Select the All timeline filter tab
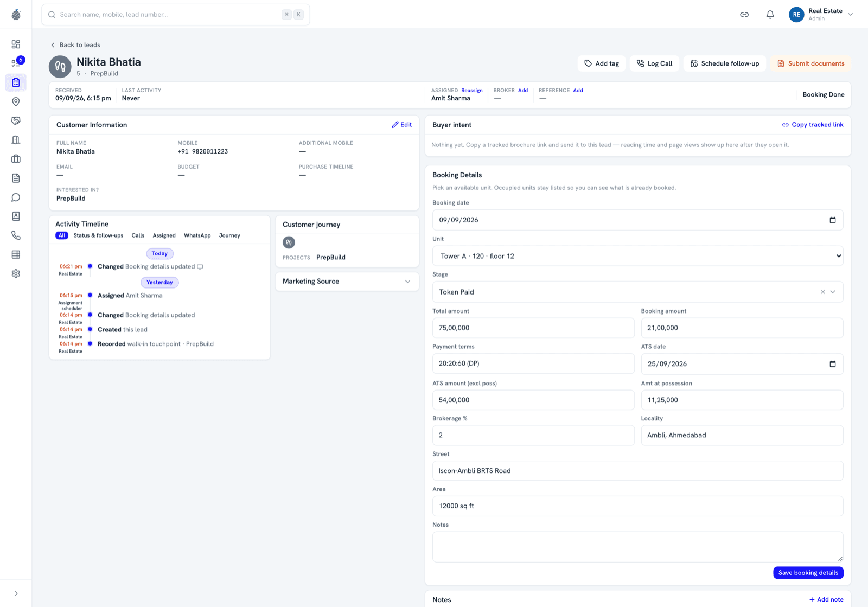 [x=62, y=235]
